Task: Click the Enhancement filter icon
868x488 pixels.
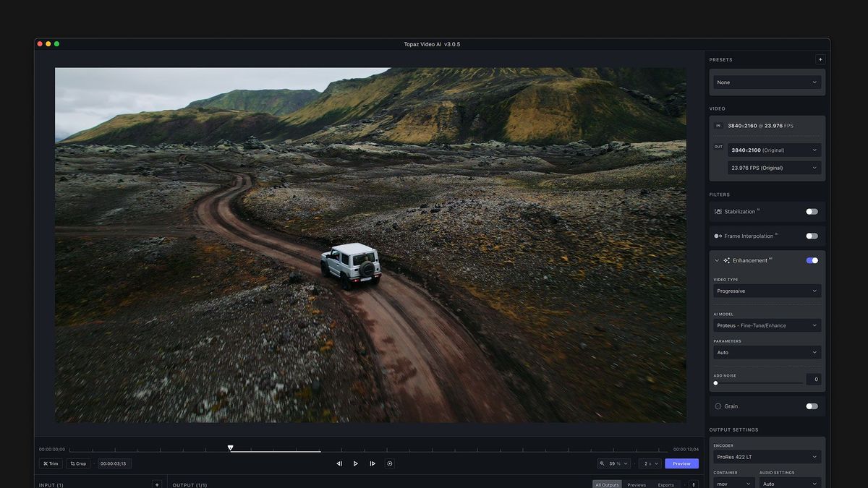Action: pos(726,260)
